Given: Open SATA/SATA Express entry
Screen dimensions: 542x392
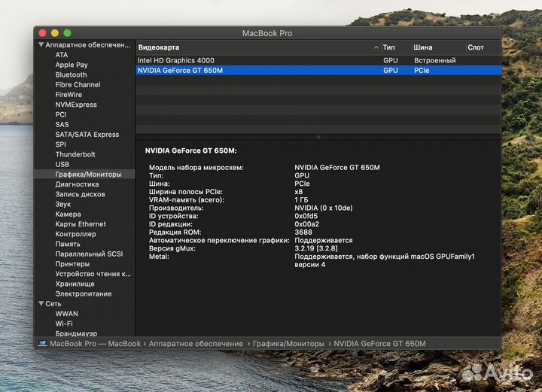Looking at the screenshot, I should pos(87,135).
